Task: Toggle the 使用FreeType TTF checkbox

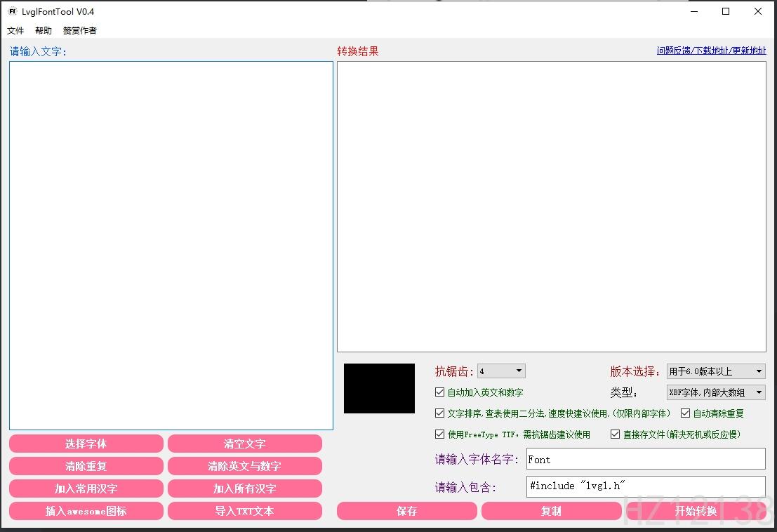Action: pyautogui.click(x=439, y=434)
